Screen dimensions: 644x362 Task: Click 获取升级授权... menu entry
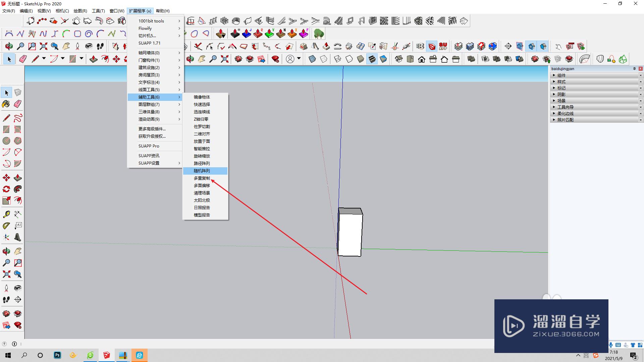155,136
